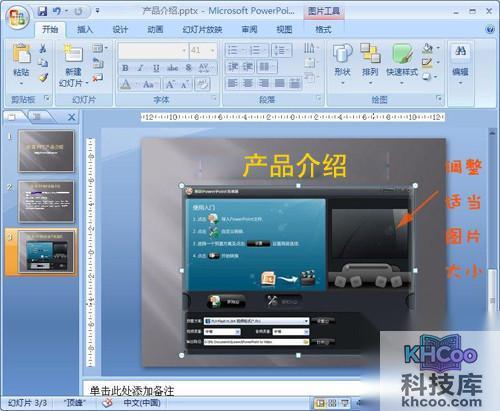Viewport: 500px width, 411px height.
Task: Open the text columns dropdown
Action: [x=267, y=67]
